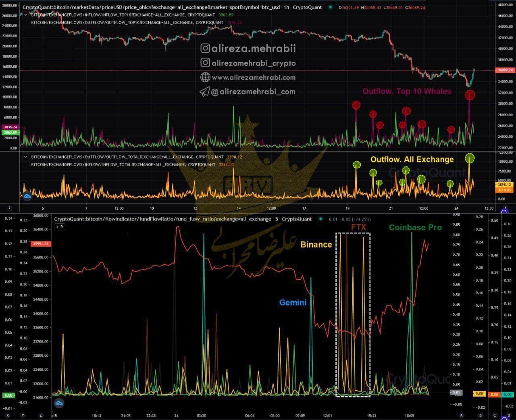Collapse the OUTFLOW_TOTAL indicator legend chevron
516x420 pixels.
[x=26, y=157]
